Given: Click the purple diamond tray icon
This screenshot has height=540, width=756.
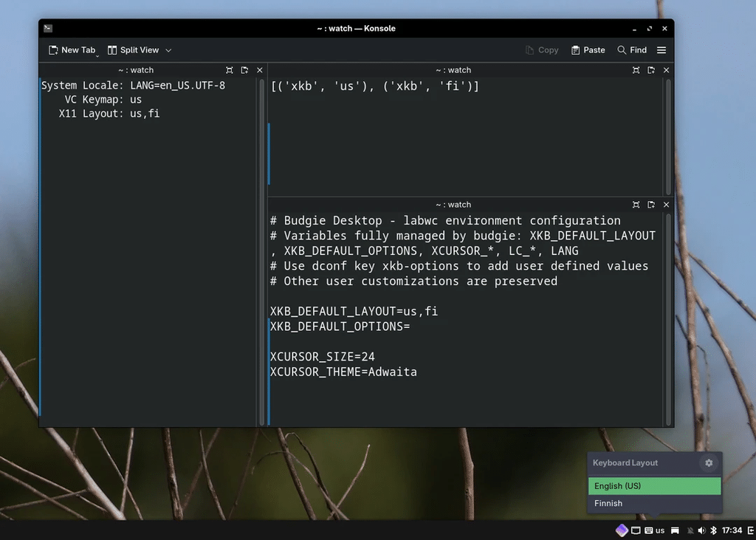Looking at the screenshot, I should [622, 530].
